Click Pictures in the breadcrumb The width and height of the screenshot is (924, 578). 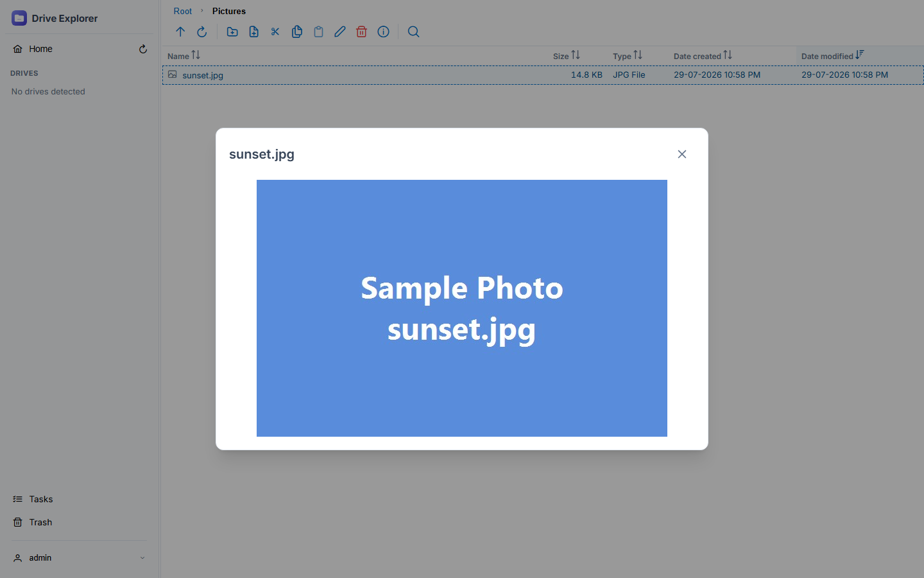click(229, 11)
